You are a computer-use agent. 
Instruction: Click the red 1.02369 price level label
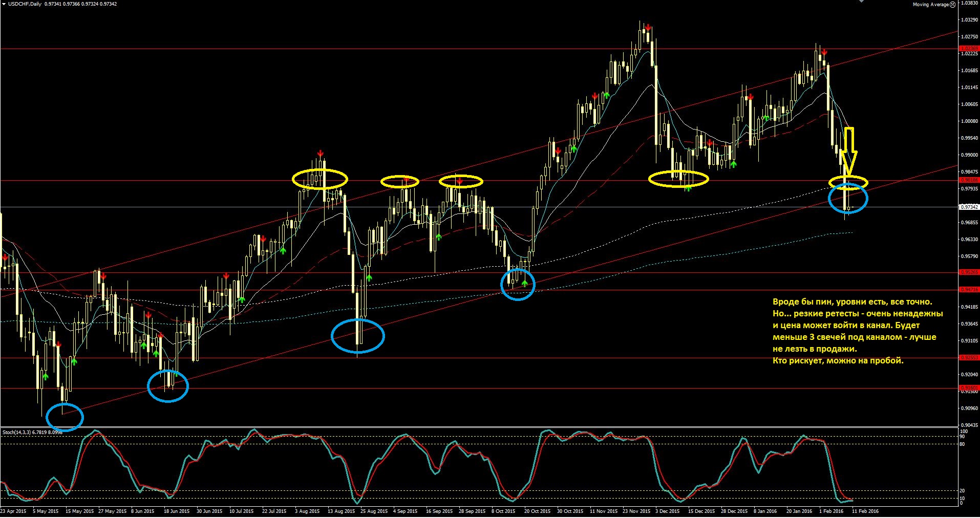pyautogui.click(x=969, y=49)
